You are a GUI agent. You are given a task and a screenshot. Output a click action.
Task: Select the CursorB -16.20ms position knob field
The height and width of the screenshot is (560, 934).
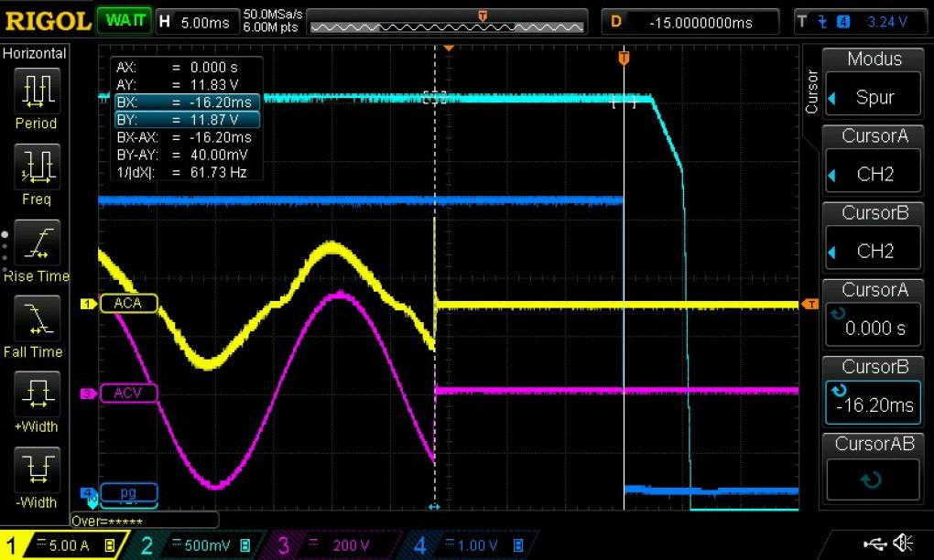click(x=874, y=404)
